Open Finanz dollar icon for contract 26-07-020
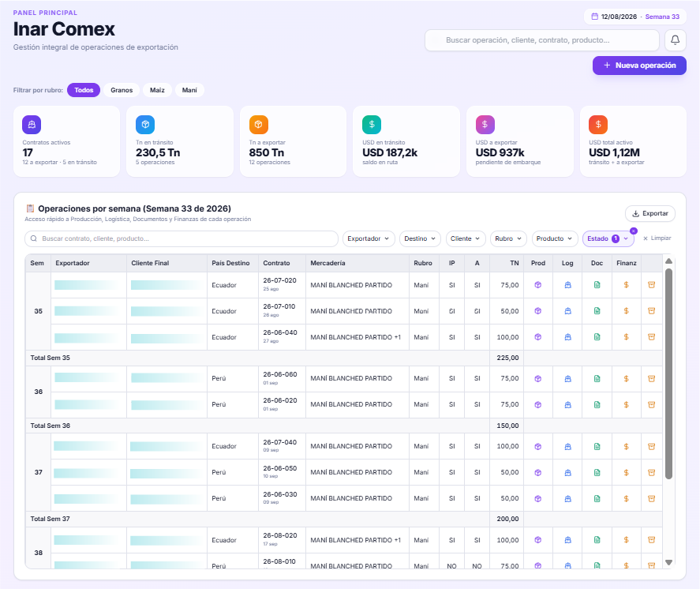700x589 pixels. pos(627,285)
